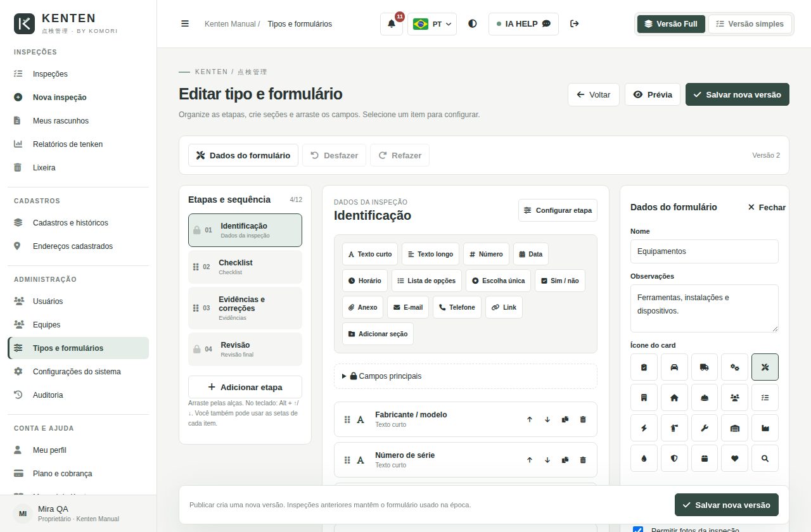Pick the lightning bolt card icon
Viewport: 811px width, 532px height.
[644, 427]
